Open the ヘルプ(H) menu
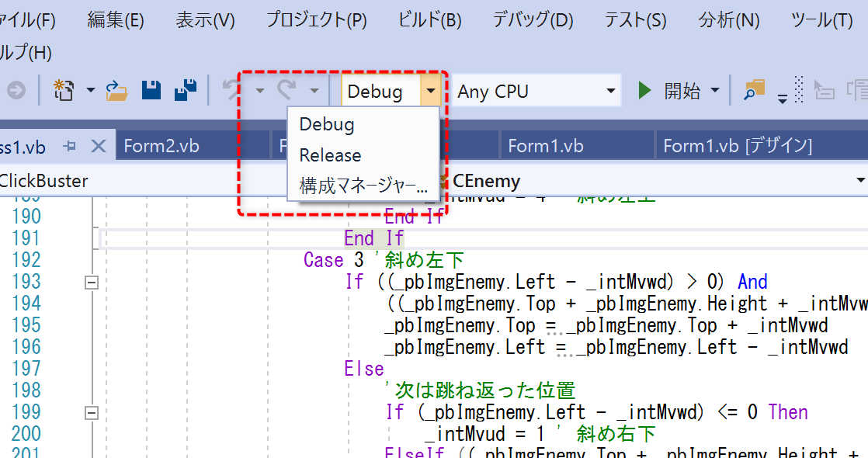The height and width of the screenshot is (458, 868). [26, 53]
